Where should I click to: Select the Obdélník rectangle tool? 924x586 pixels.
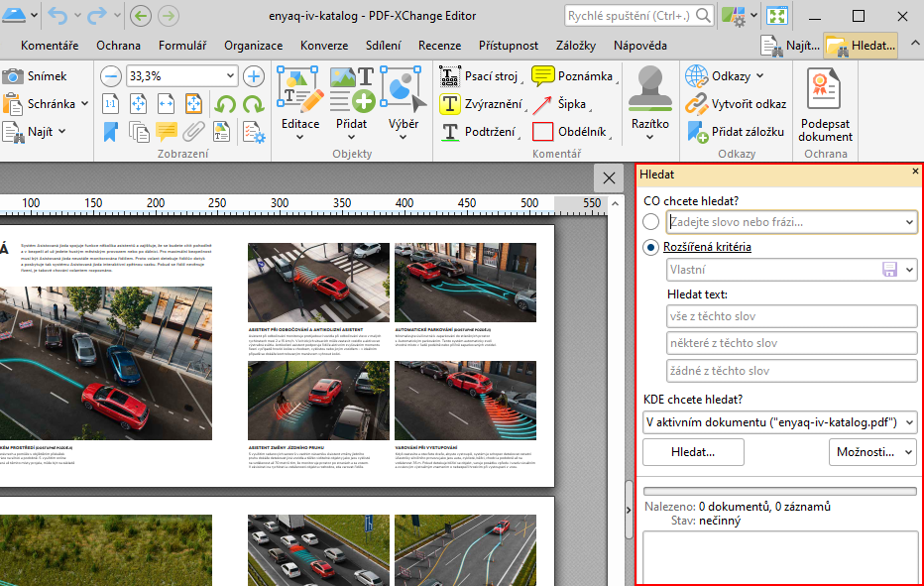tap(570, 132)
